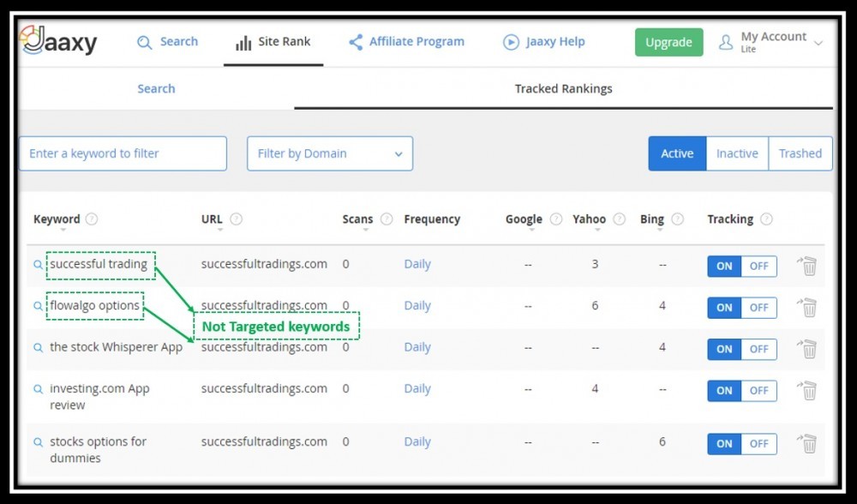
Task: Sort by Scans column
Action: pos(357,219)
